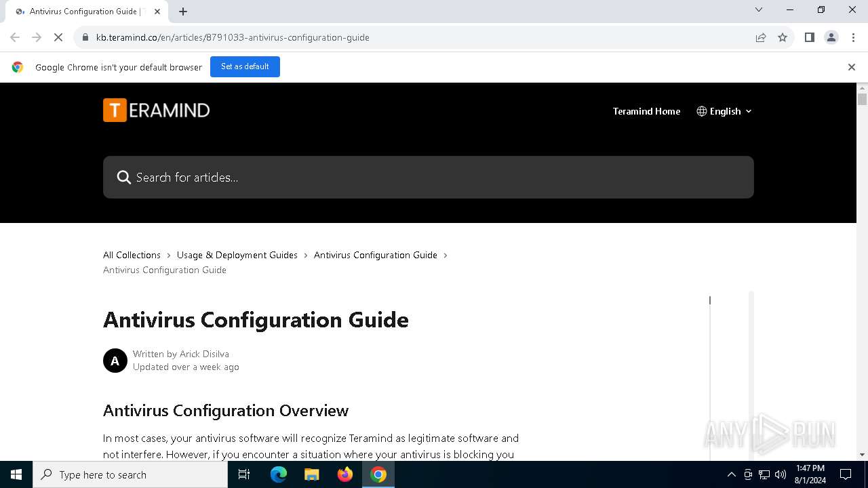Click the 'Written by Arick Disilva' text
The width and height of the screenshot is (868, 488).
(x=181, y=354)
